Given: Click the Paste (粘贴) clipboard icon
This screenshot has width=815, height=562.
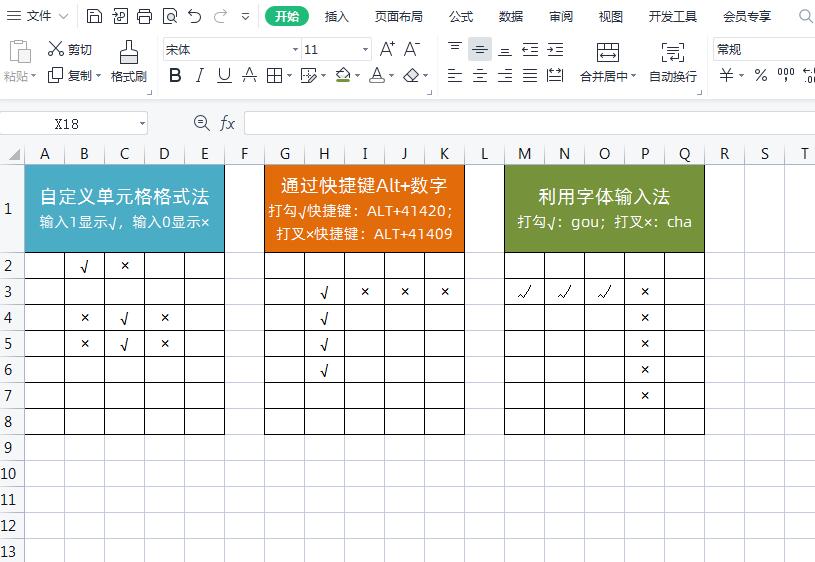Looking at the screenshot, I should pyautogui.click(x=20, y=52).
